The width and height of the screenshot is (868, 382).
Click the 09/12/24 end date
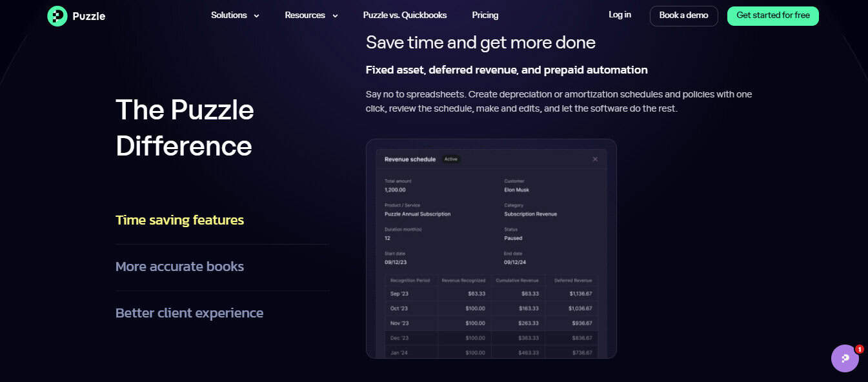515,263
